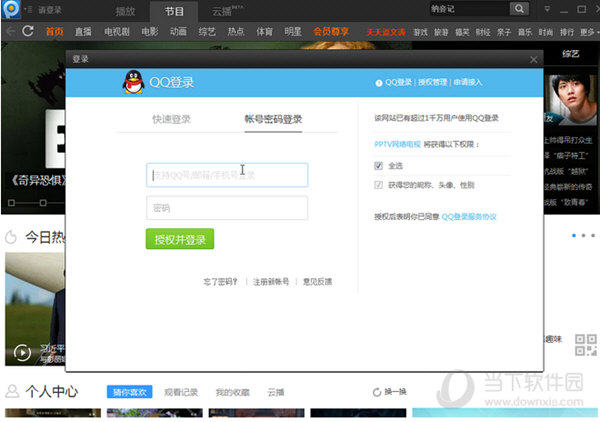Open the 授权管理 link
The height and width of the screenshot is (422, 600).
click(x=432, y=82)
